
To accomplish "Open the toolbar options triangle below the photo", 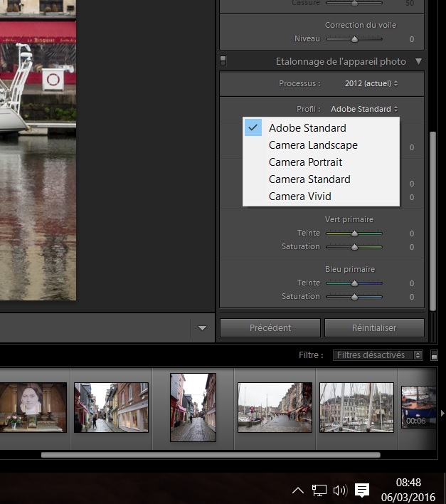I will click(x=202, y=328).
